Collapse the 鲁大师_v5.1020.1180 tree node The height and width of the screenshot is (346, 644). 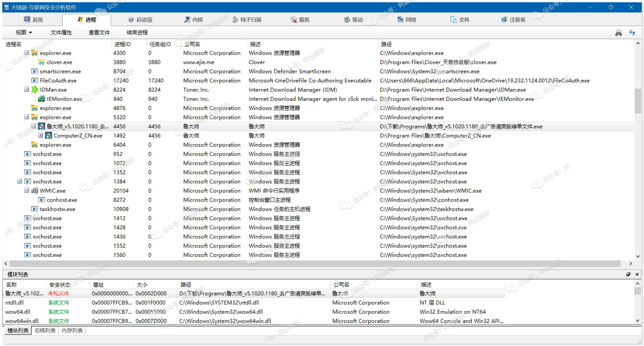[33, 126]
